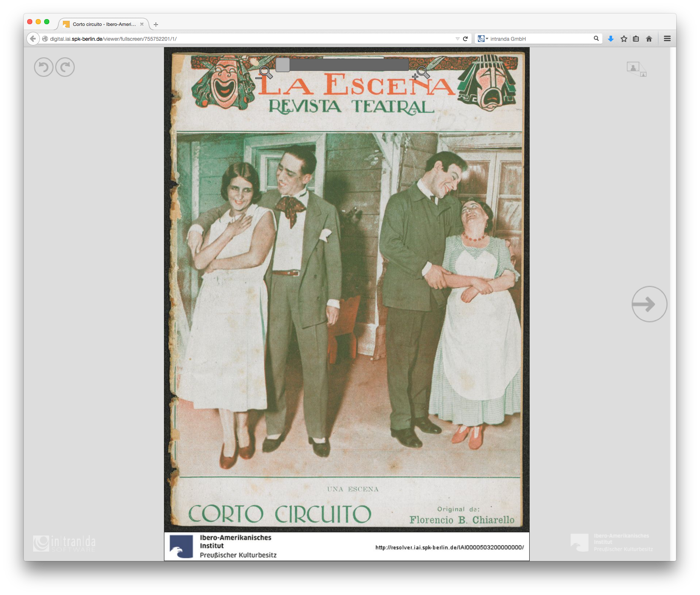This screenshot has height=595, width=700.
Task: Focus the address bar URL field
Action: [251, 39]
